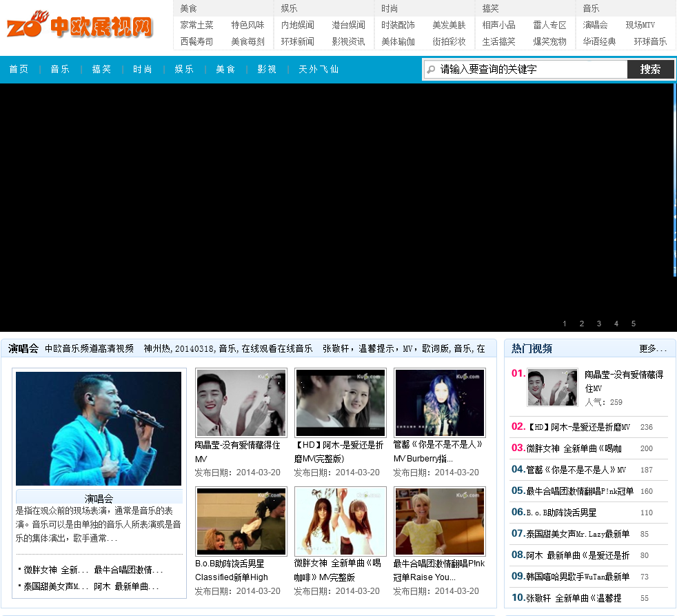Go to 生活搞笑 category link

pos(498,41)
